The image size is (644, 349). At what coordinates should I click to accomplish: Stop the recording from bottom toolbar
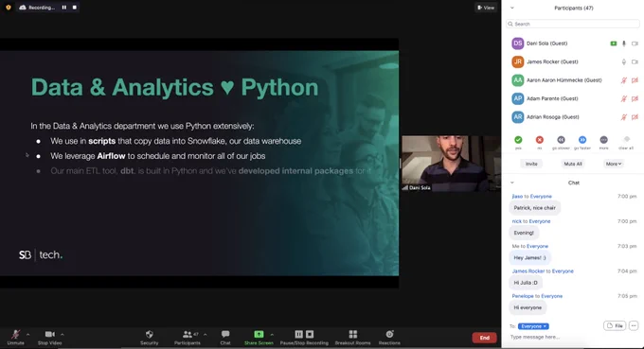pos(310,334)
